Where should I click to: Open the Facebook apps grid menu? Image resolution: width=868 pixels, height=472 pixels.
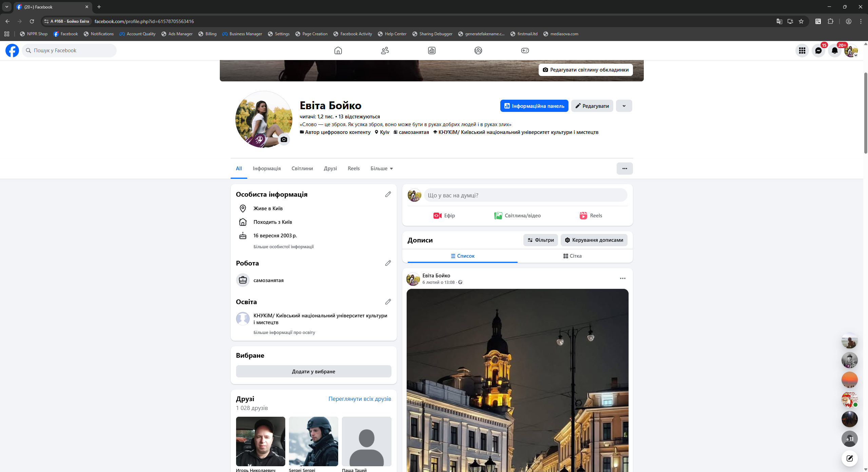click(x=802, y=51)
